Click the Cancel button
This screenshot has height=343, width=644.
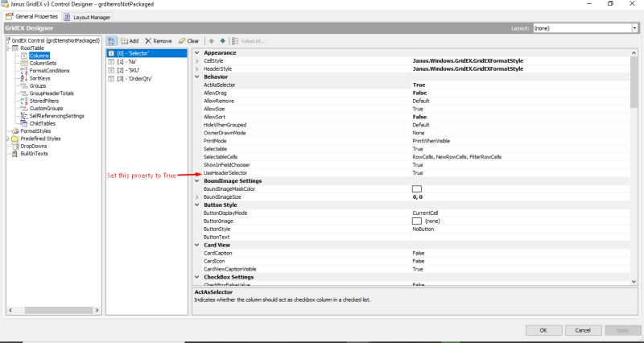point(583,330)
